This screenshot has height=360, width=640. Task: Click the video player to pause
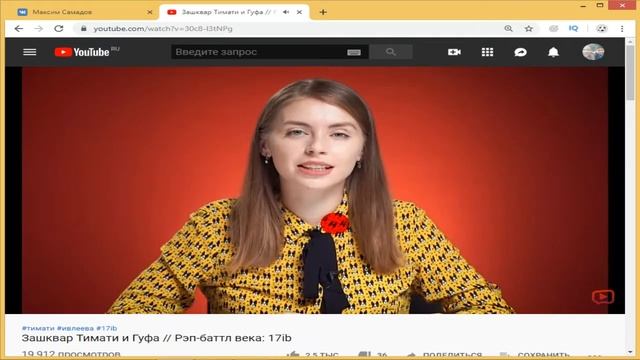point(315,190)
